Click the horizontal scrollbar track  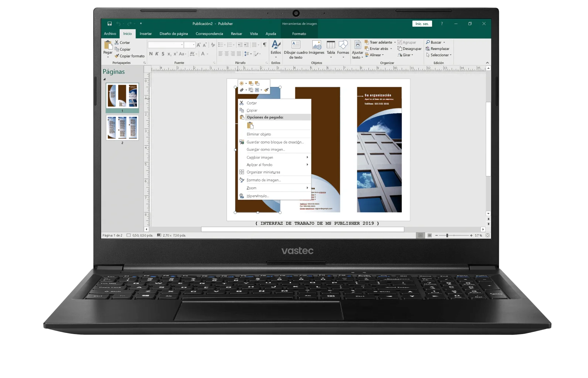click(314, 229)
